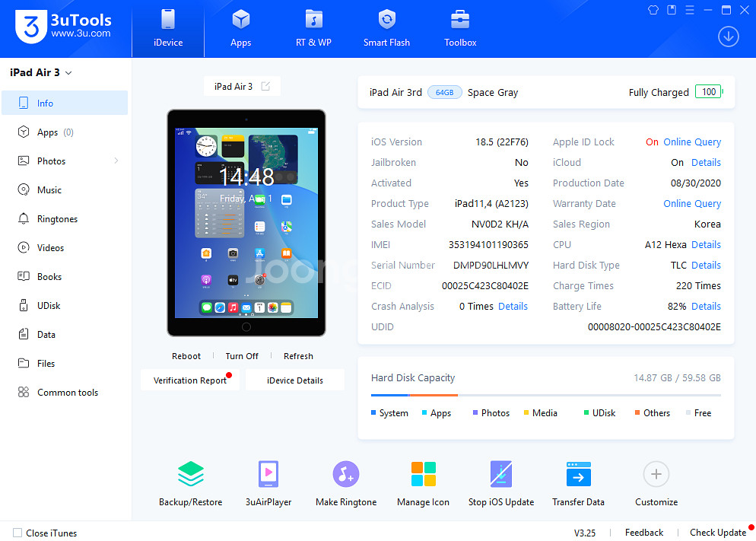
Task: Open the downloads circle icon
Action: [728, 37]
